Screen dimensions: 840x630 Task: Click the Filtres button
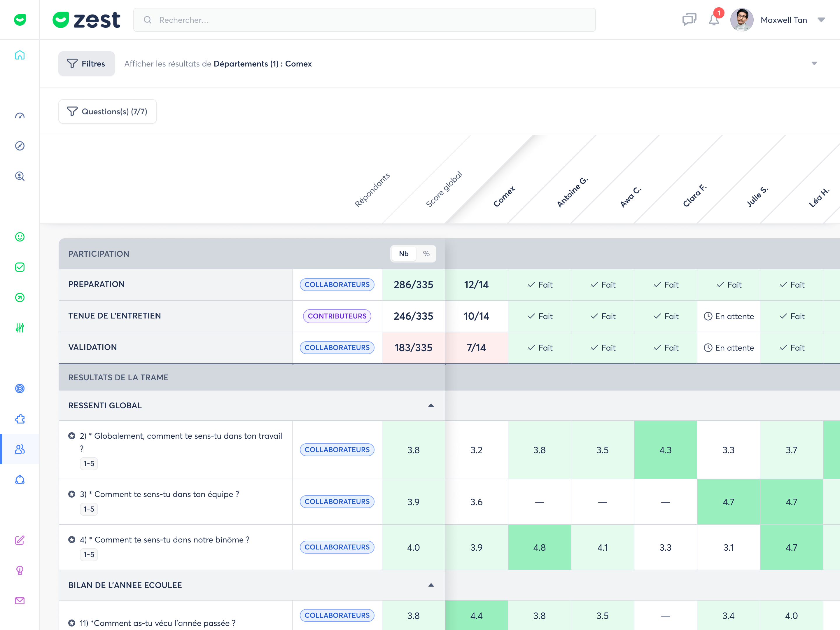pos(87,64)
